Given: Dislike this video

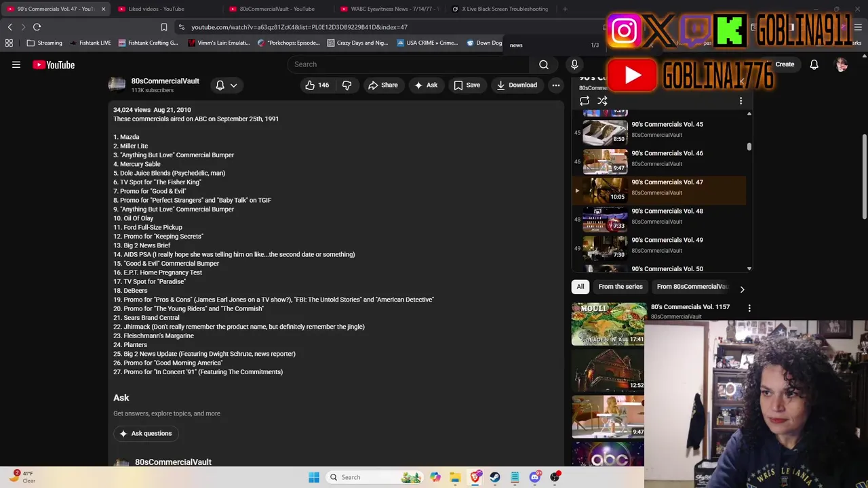Looking at the screenshot, I should tap(347, 85).
